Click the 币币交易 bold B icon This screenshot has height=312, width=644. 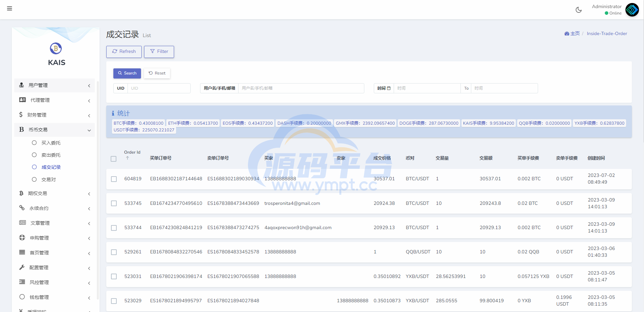coord(22,129)
